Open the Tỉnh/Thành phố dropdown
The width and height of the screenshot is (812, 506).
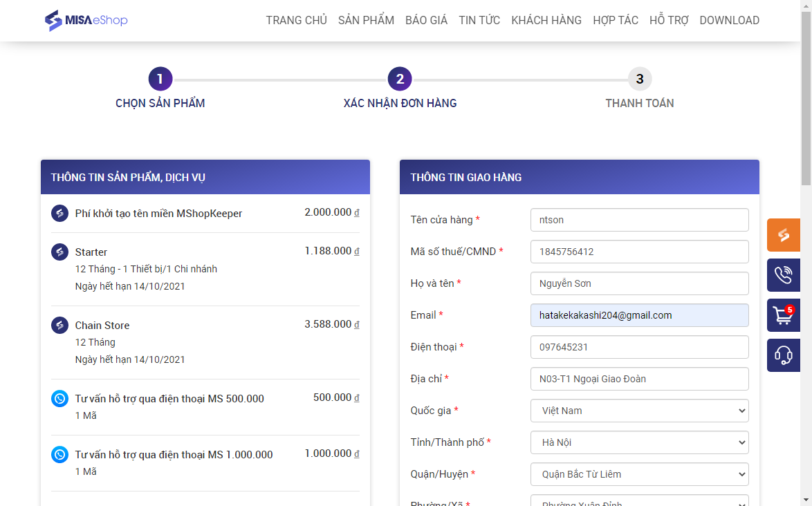(x=640, y=442)
